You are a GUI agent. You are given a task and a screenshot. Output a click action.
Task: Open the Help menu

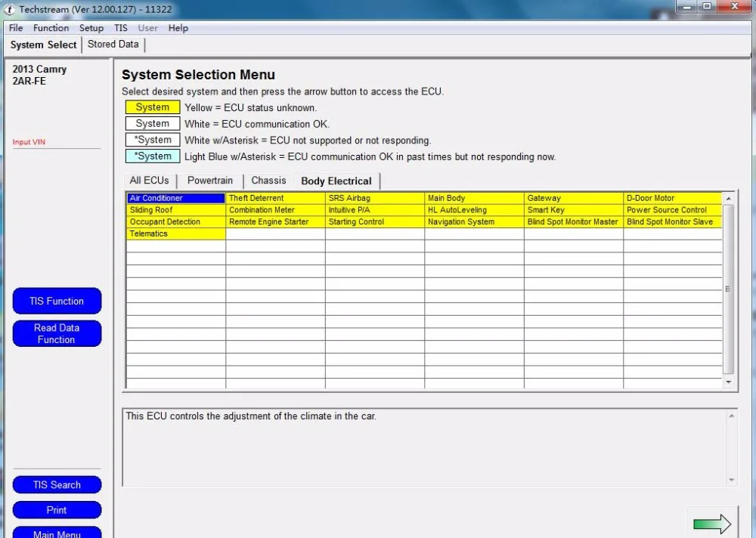[x=178, y=28]
